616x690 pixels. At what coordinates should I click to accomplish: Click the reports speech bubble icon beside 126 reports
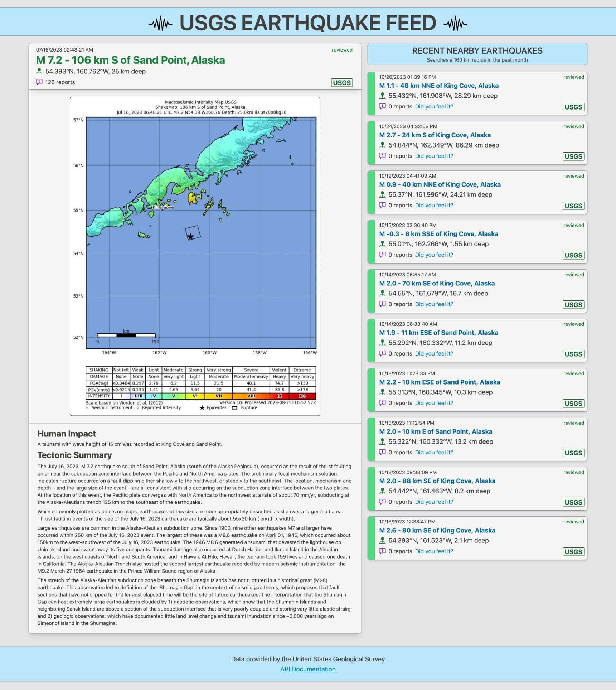[x=39, y=82]
